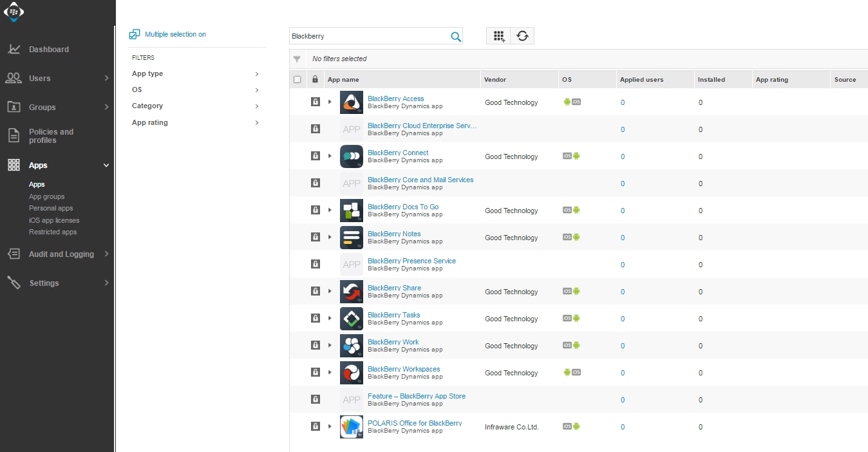Click the search field containing Blackberry
Image resolution: width=868 pixels, height=452 pixels.
click(368, 36)
